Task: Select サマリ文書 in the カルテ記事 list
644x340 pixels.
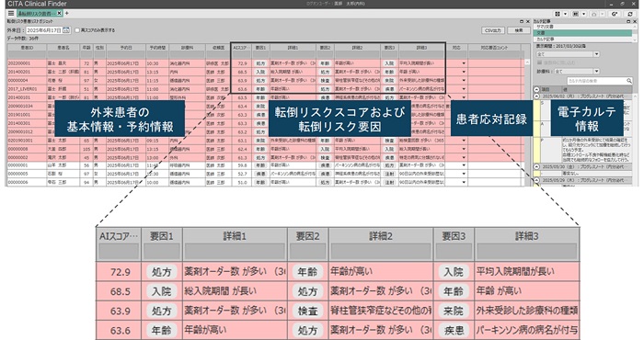Action: [583, 27]
